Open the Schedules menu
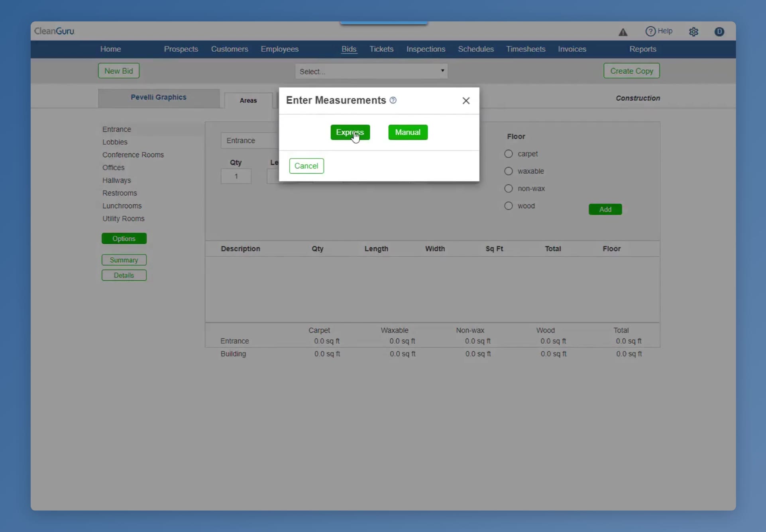Screen dimensions: 766x532 [476, 49]
